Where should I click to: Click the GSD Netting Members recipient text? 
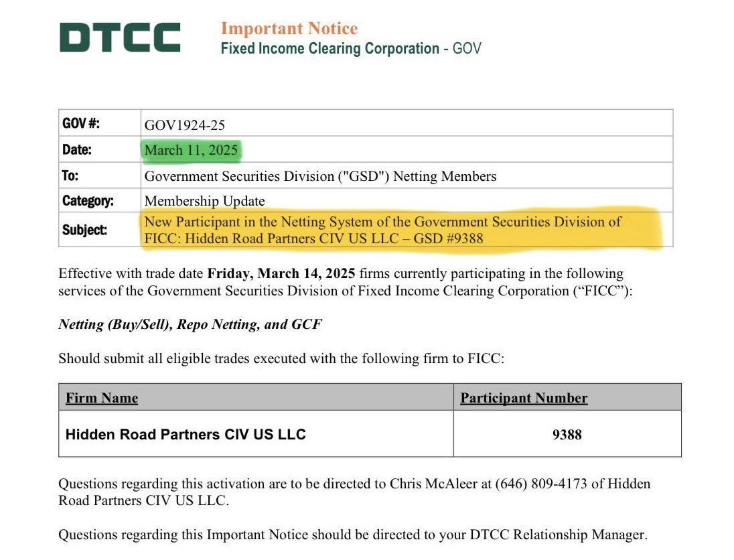coord(320,176)
